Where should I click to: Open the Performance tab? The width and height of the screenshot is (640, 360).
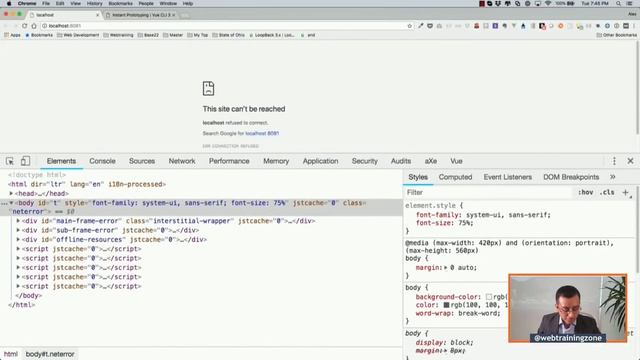pos(229,161)
